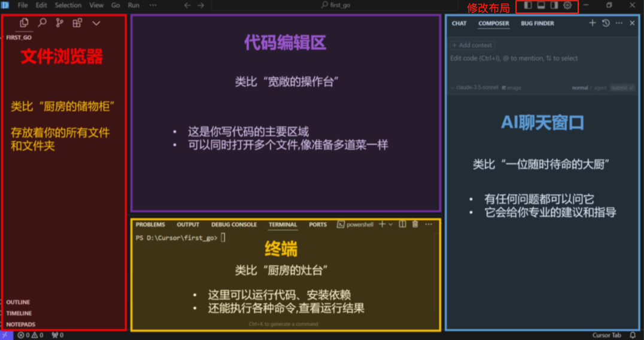Click the ports forwarded status icon
The width and height of the screenshot is (644, 340).
57,335
